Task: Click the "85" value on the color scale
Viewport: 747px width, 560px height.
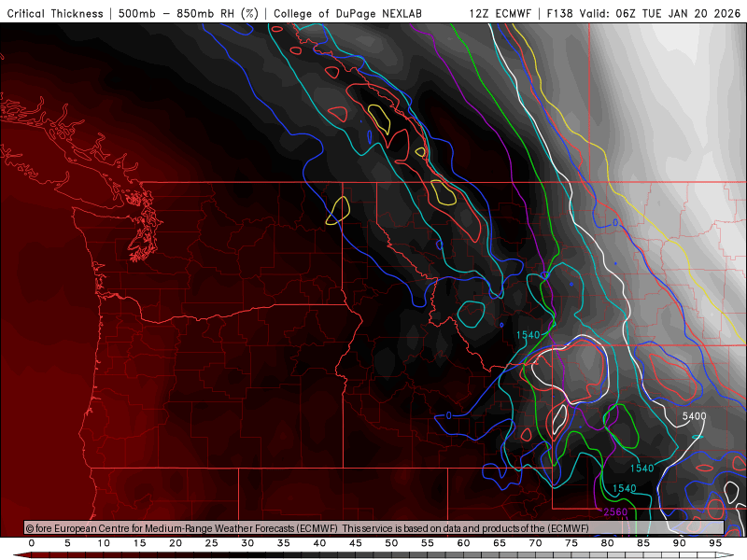Action: pos(643,543)
